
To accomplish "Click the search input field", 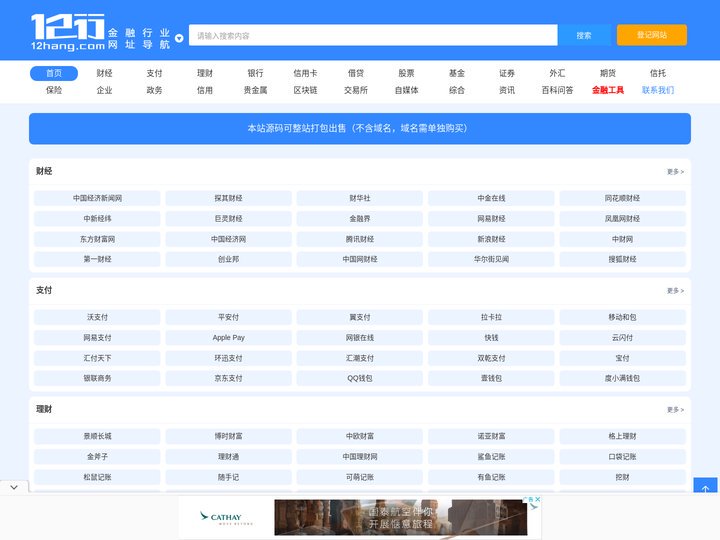I will click(x=373, y=35).
